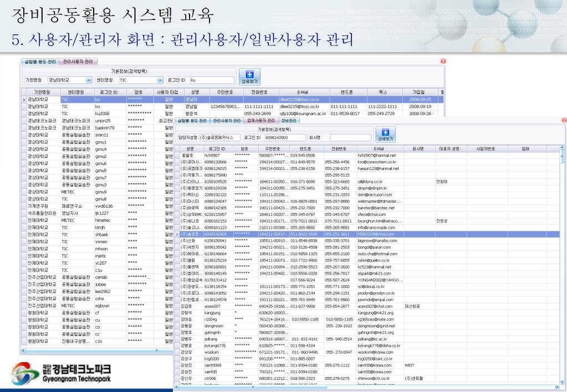Screen dimensions: 567x392
Task: Select the pink 관리사용자 관리 tab in back window
Action: coord(78,60)
